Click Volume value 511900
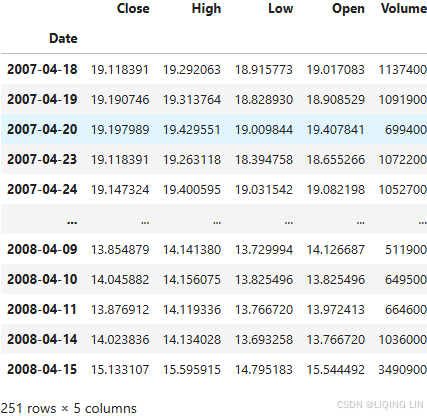Screen dimensions: 427x416 click(x=406, y=250)
